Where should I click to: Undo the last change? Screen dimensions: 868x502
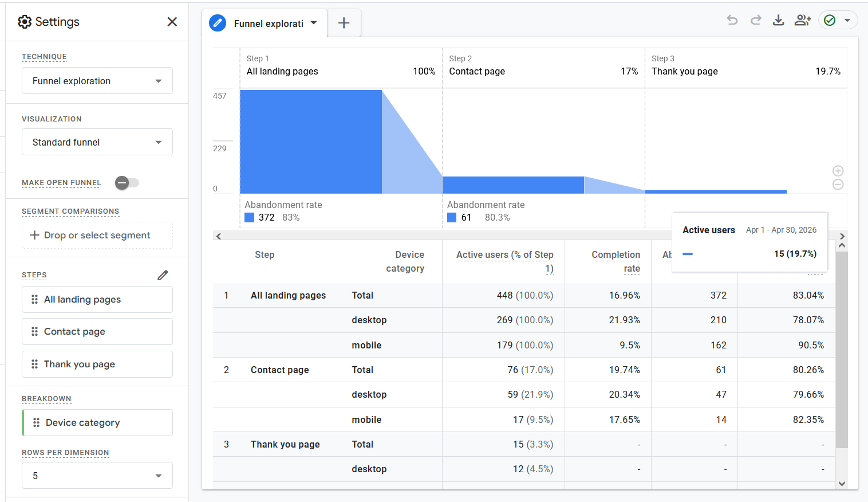(x=732, y=20)
